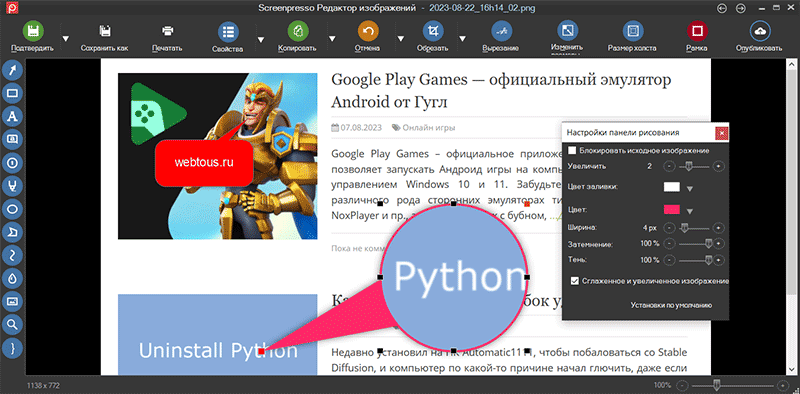Image resolution: width=800 pixels, height=394 pixels.
Task: Select the ellipse drawing tool
Action: [x=13, y=209]
